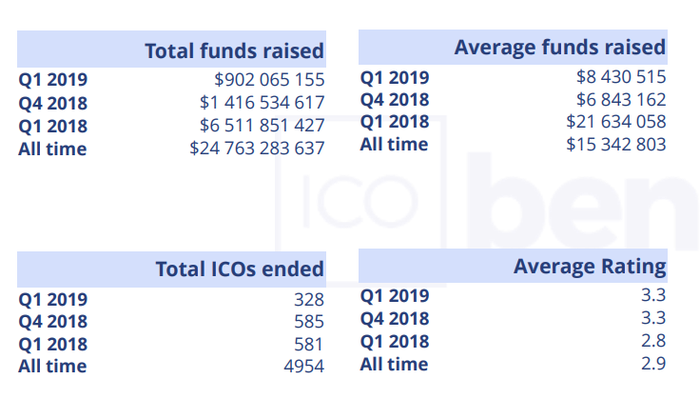Select the $1 416 534 617 value
700x399 pixels.
262,102
